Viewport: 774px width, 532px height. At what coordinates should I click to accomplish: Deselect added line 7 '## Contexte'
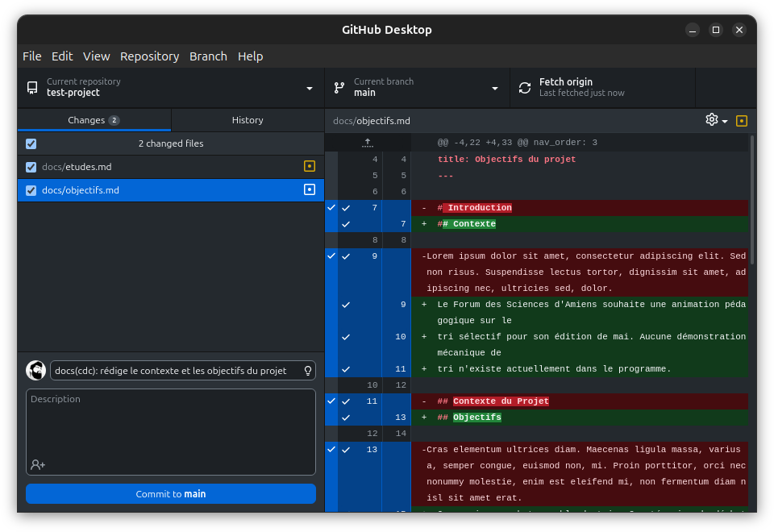point(346,224)
